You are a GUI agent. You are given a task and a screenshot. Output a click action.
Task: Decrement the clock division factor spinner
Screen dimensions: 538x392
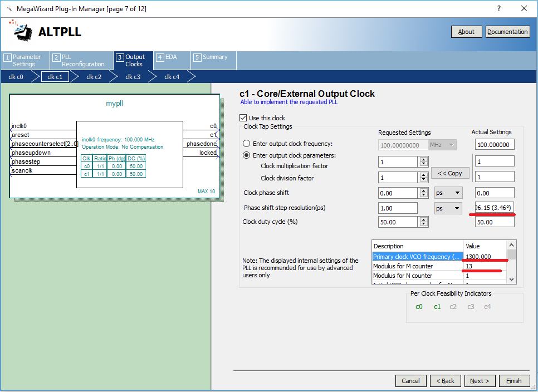[424, 179]
